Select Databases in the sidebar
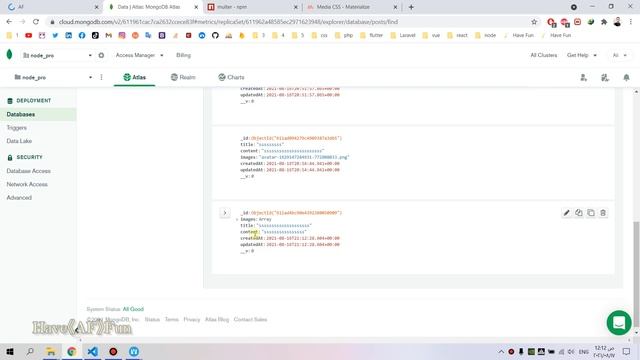 click(x=38, y=114)
